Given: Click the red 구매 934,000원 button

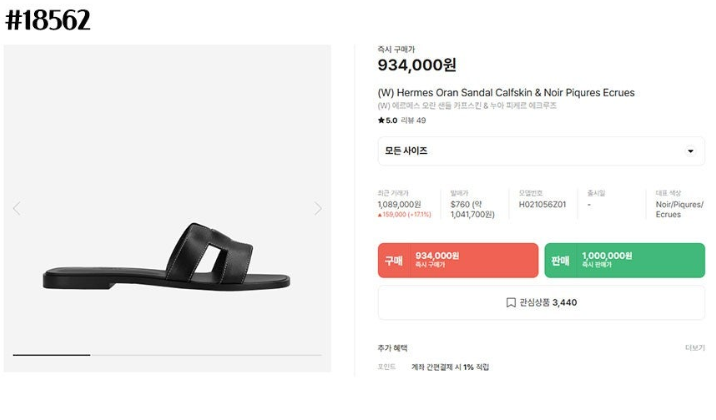Looking at the screenshot, I should click(458, 260).
